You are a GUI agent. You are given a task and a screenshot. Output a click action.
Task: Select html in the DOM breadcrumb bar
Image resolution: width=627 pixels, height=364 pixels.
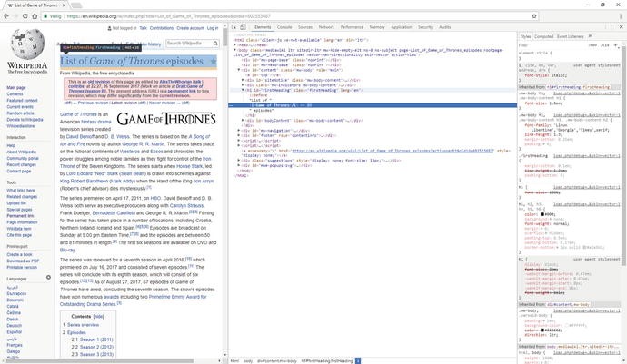[234, 360]
